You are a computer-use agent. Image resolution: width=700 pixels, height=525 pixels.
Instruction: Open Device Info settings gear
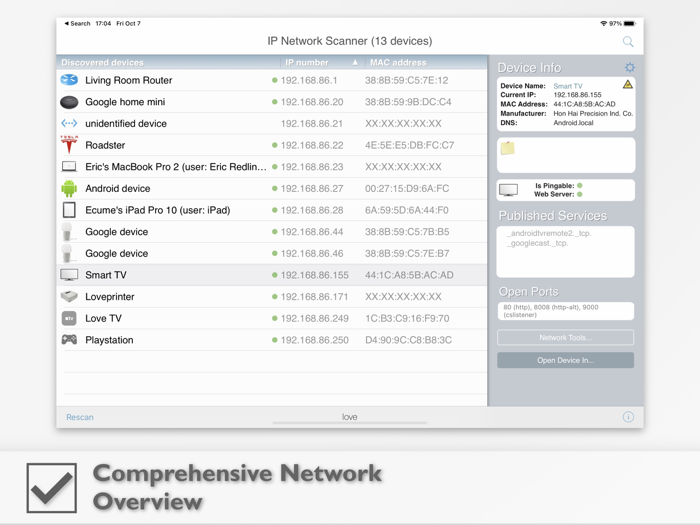tap(629, 67)
